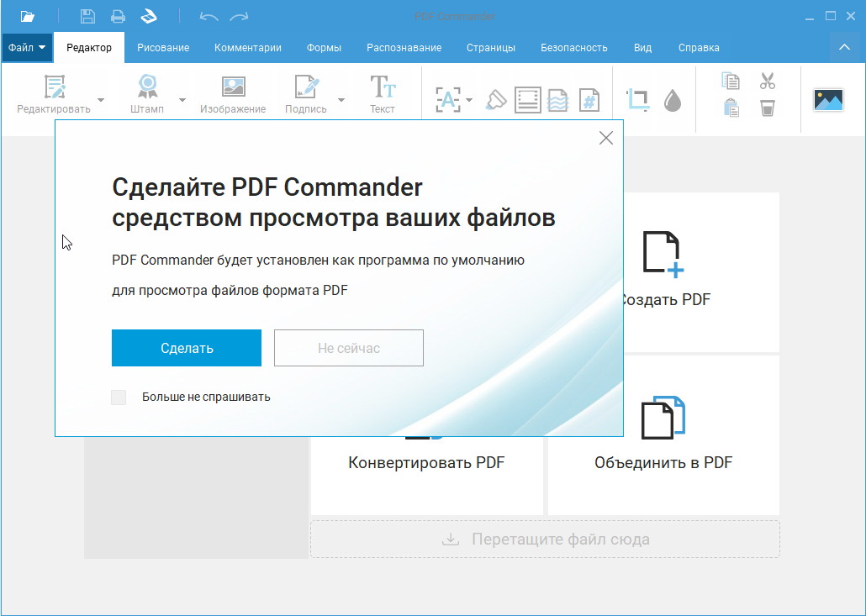
Task: Click the trash bin delete icon
Action: [767, 108]
